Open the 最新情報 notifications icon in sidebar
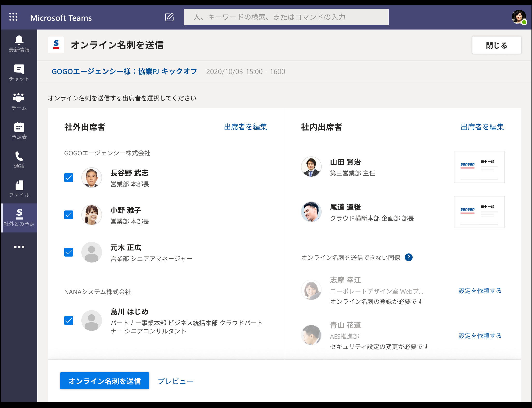Image resolution: width=532 pixels, height=408 pixels. [19, 43]
